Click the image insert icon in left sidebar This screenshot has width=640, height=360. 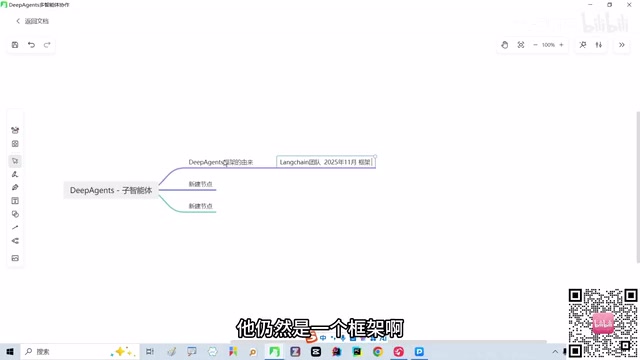[x=15, y=258]
